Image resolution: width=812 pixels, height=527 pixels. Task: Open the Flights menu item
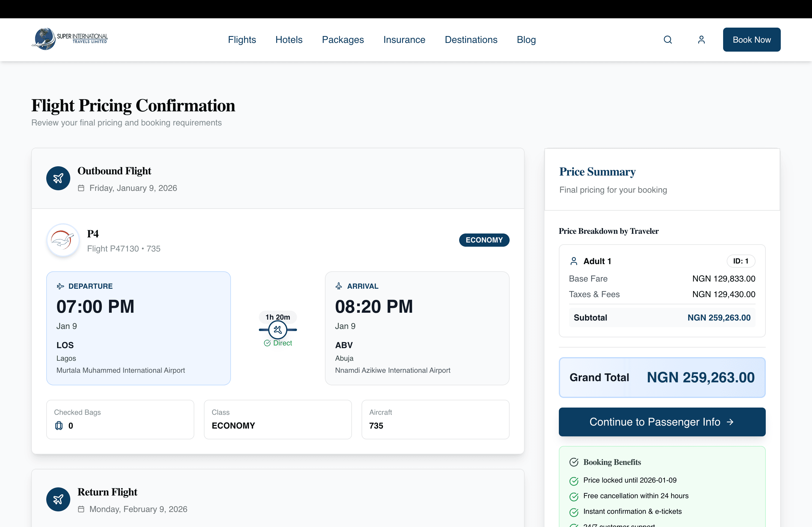242,40
